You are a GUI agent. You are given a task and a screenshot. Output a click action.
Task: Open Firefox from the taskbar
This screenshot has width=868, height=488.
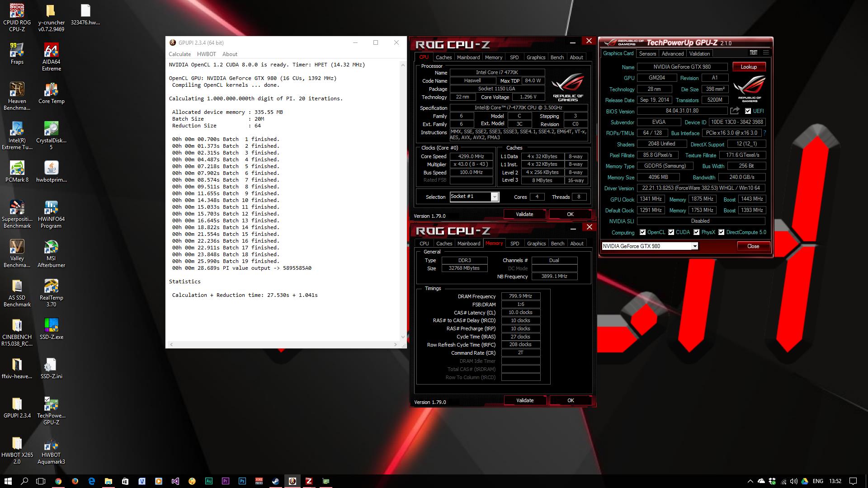tap(75, 481)
